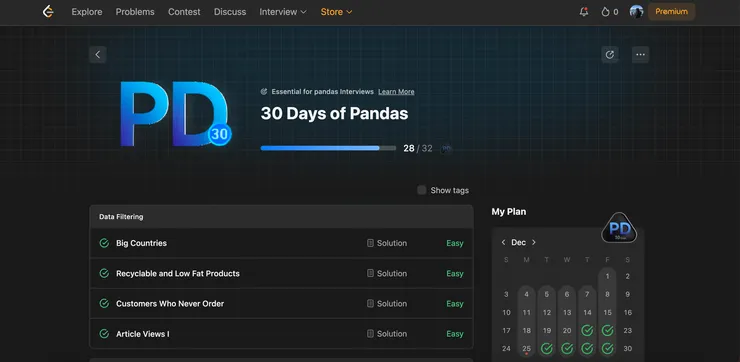Click the PD 30 study plan logo
This screenshot has width=740, height=362.
click(176, 114)
